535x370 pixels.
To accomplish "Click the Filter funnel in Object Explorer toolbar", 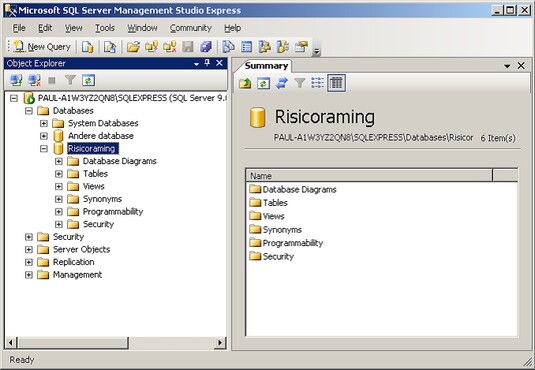I will (70, 81).
